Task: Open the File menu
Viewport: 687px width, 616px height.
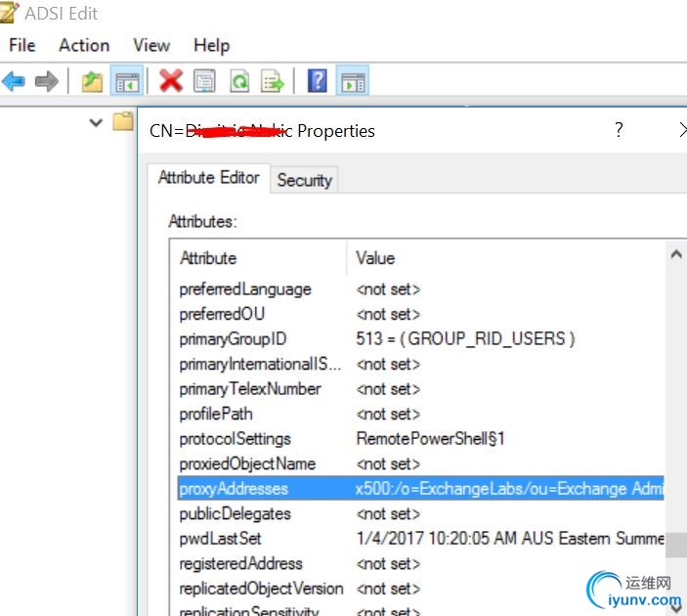Action: tap(21, 46)
